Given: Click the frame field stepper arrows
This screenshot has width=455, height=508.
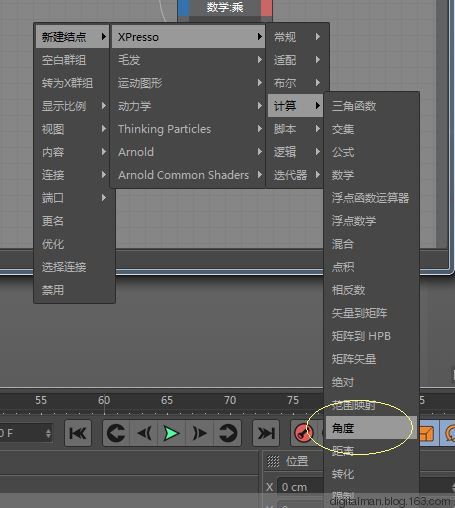Looking at the screenshot, I should (48, 433).
